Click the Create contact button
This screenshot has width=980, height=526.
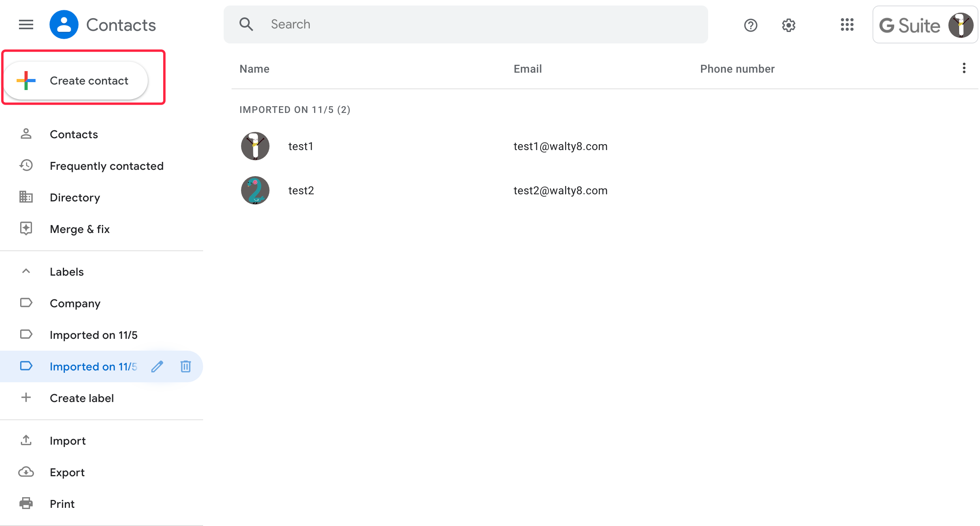[76, 81]
